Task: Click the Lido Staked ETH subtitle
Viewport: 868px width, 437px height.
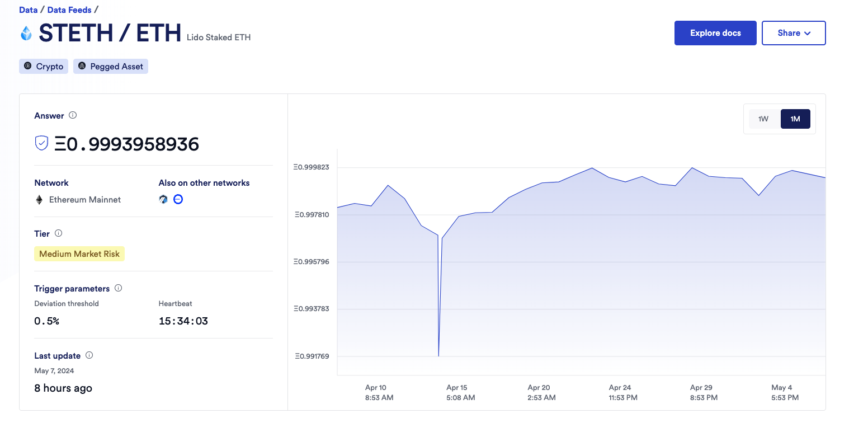Action: point(219,37)
